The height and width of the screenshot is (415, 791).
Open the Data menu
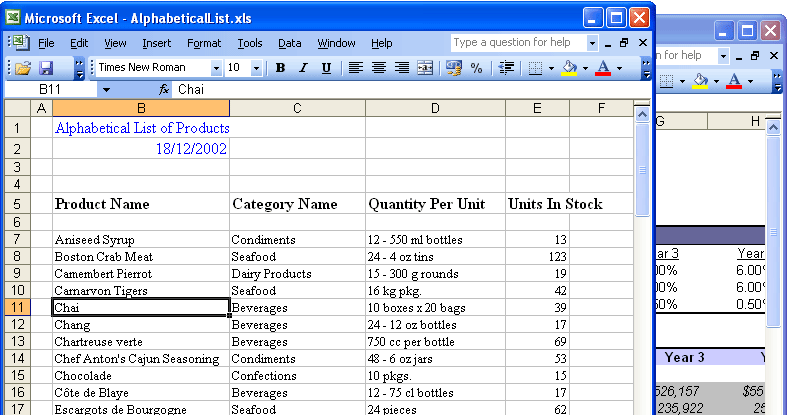tap(290, 43)
